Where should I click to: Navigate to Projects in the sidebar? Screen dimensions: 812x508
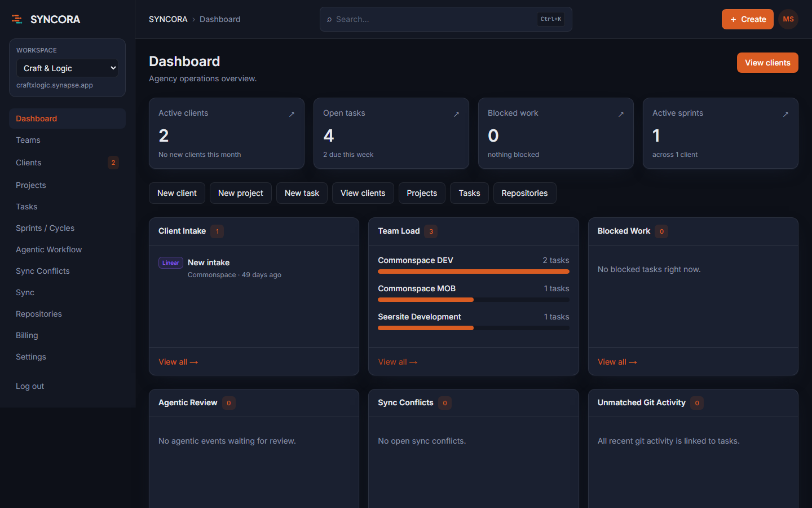(67, 185)
